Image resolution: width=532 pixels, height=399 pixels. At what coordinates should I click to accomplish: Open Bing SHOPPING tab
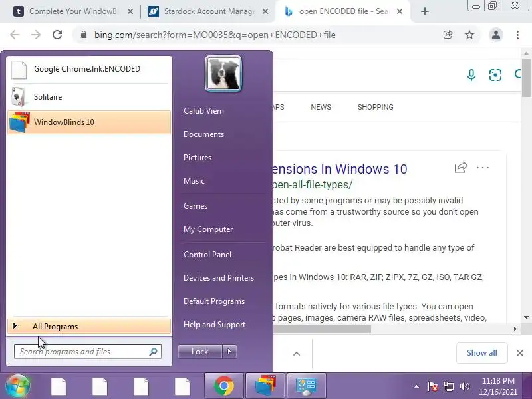click(x=375, y=107)
